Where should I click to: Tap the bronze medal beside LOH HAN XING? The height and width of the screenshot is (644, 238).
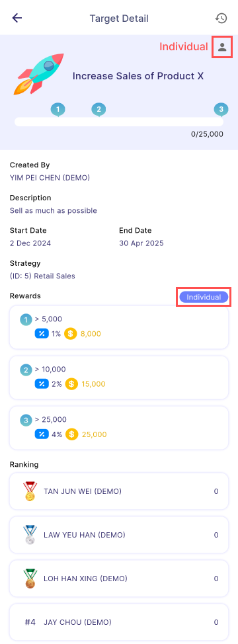pyautogui.click(x=30, y=579)
